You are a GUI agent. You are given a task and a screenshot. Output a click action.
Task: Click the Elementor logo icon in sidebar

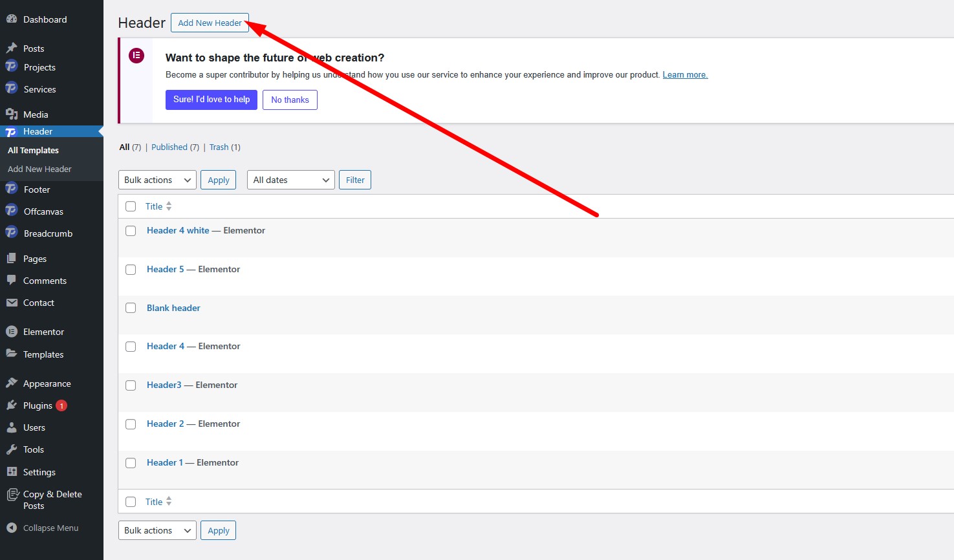pyautogui.click(x=11, y=332)
